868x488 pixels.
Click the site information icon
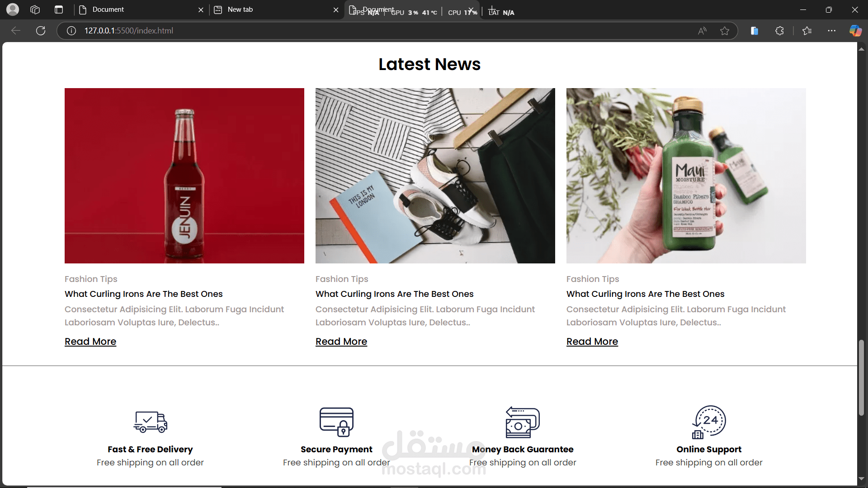[x=71, y=31]
